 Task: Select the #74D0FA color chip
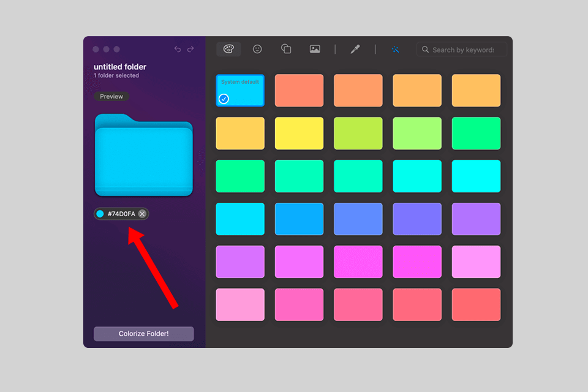121,214
